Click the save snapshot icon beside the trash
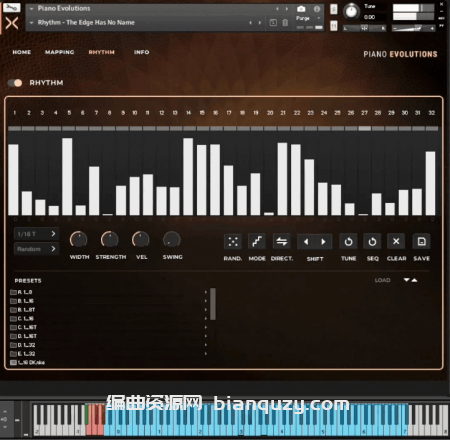This screenshot has width=450, height=440. point(273,23)
